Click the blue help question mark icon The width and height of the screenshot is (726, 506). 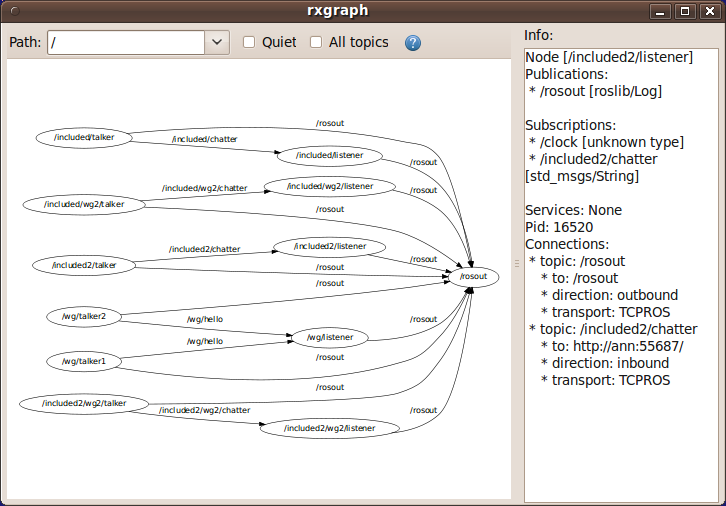coord(413,43)
